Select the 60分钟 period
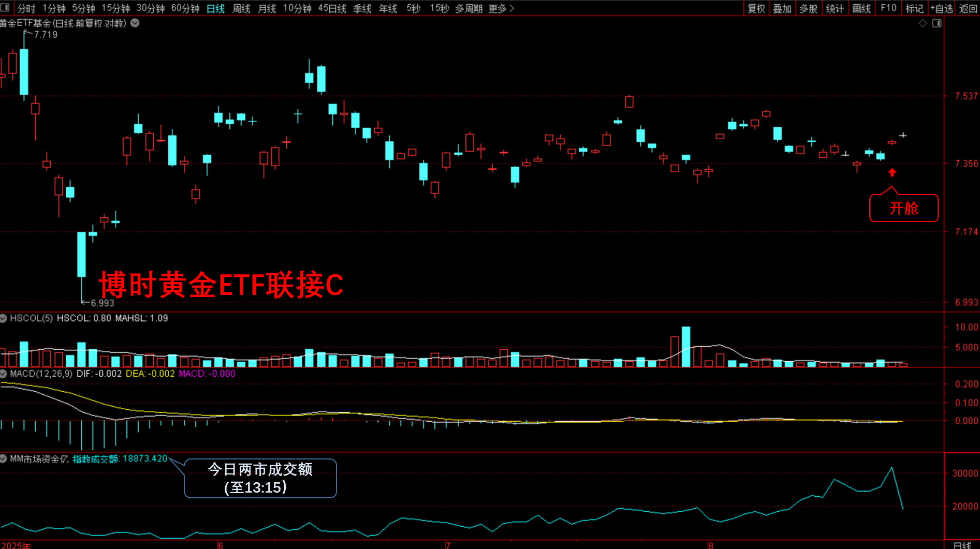Viewport: 980px width, 549px height. pos(185,8)
